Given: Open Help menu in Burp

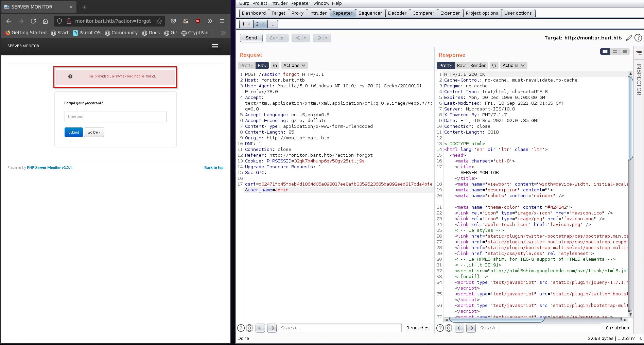Looking at the screenshot, I should (x=337, y=3).
